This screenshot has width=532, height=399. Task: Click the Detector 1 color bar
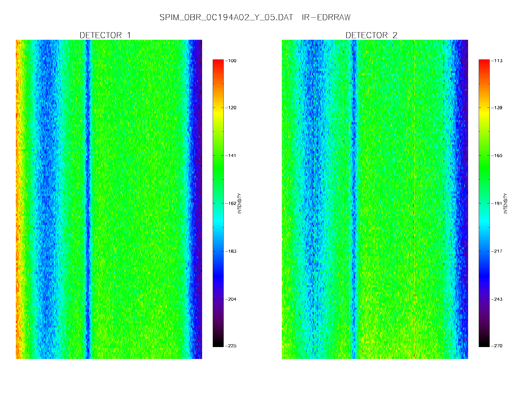coord(218,203)
